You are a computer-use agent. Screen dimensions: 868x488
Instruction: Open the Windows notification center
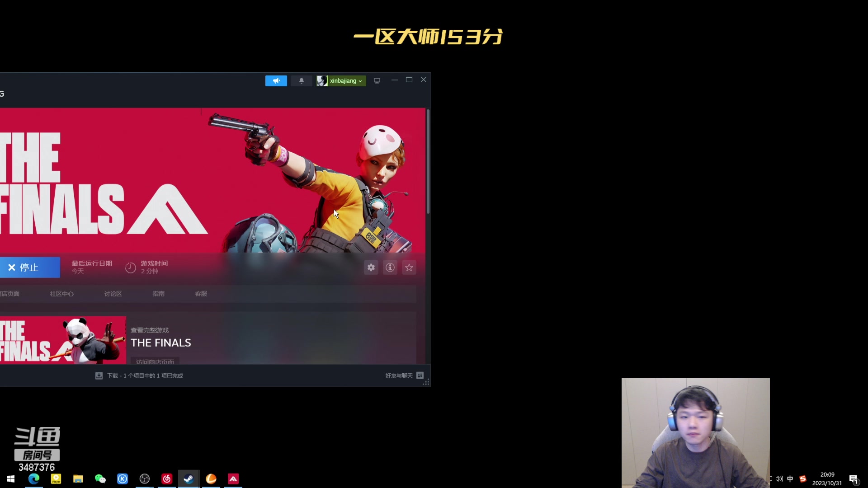(854, 479)
